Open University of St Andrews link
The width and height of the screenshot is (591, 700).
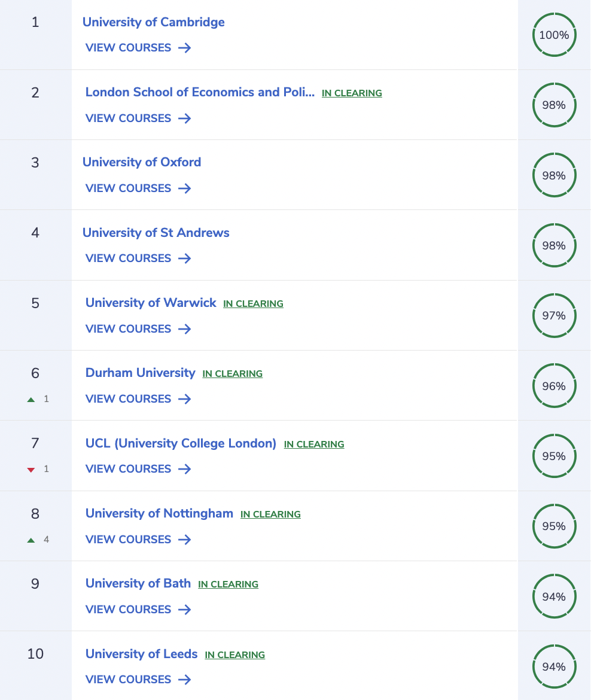[156, 233]
